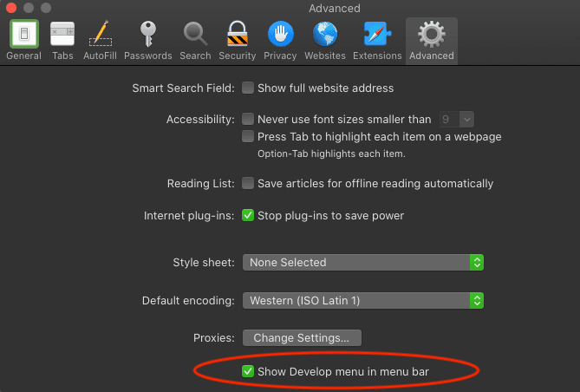Open the Extensions preferences pane
This screenshot has height=392, width=580.
point(377,40)
